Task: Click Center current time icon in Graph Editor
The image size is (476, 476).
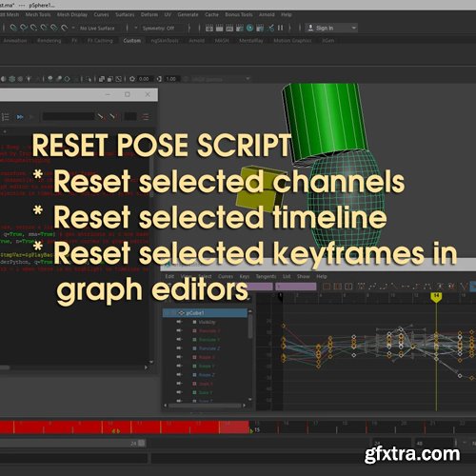Action: (x=348, y=287)
